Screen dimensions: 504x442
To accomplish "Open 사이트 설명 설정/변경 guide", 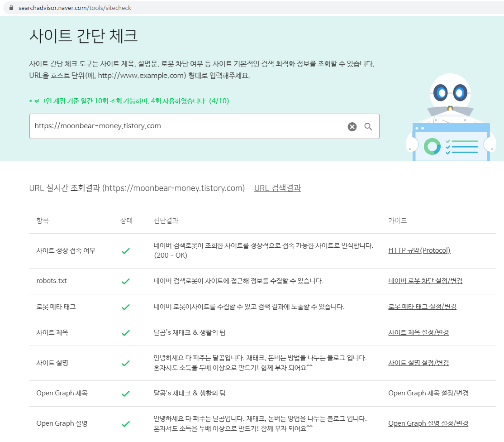I will [418, 363].
